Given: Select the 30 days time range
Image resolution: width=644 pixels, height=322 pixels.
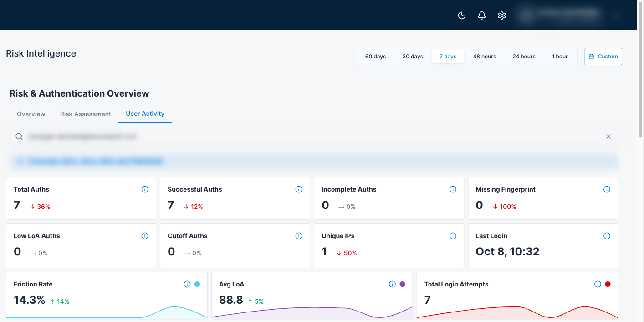Looking at the screenshot, I should coord(413,57).
